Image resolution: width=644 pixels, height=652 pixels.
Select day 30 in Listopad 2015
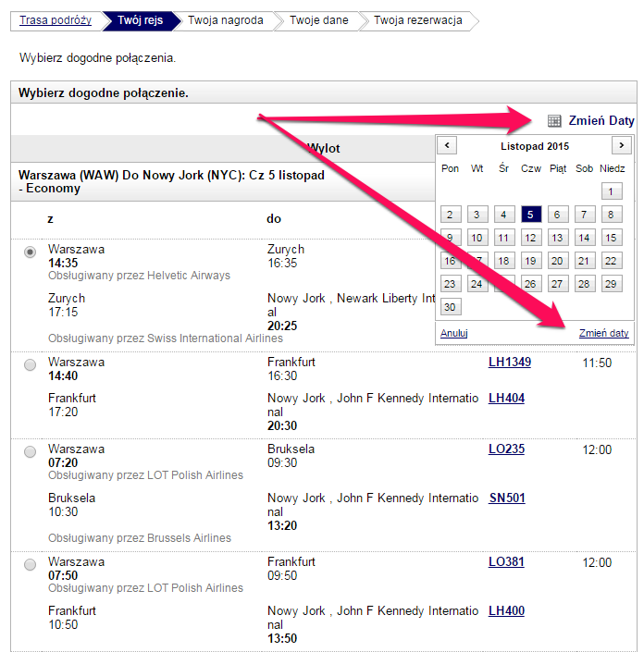coord(450,307)
